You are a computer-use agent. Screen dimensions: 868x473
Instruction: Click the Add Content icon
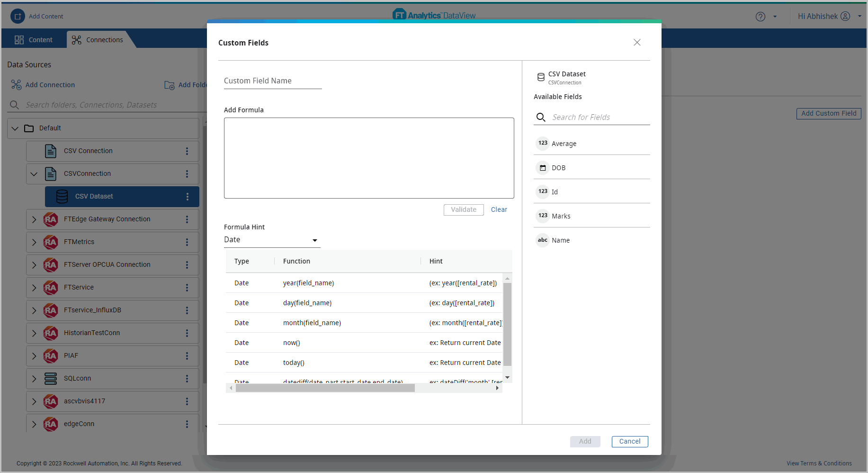(18, 16)
